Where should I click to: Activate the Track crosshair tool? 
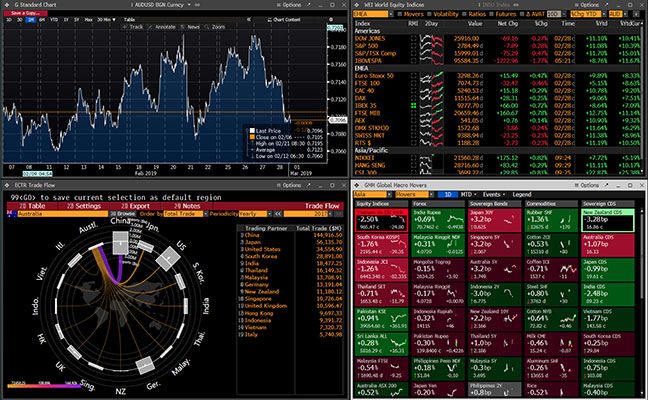133,27
